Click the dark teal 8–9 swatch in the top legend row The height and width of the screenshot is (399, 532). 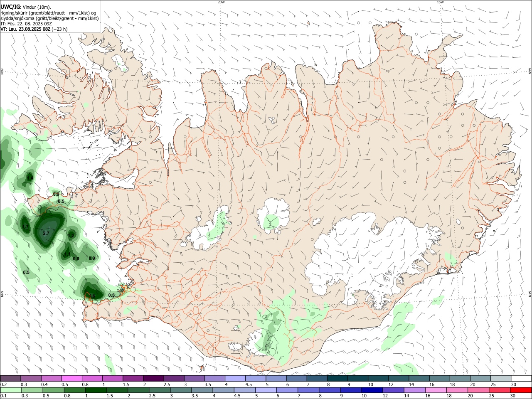[337, 379]
